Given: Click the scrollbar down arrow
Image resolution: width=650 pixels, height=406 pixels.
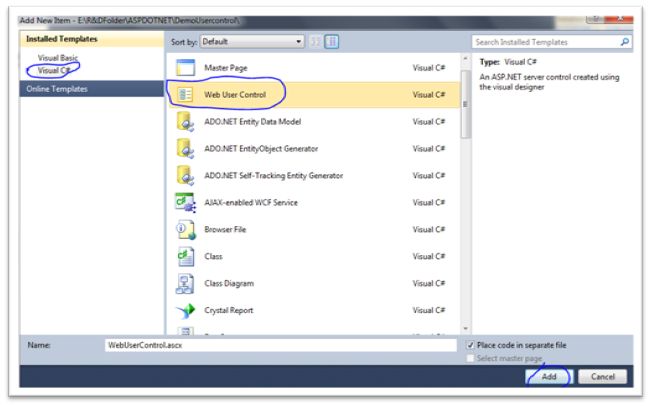Looking at the screenshot, I should (466, 329).
